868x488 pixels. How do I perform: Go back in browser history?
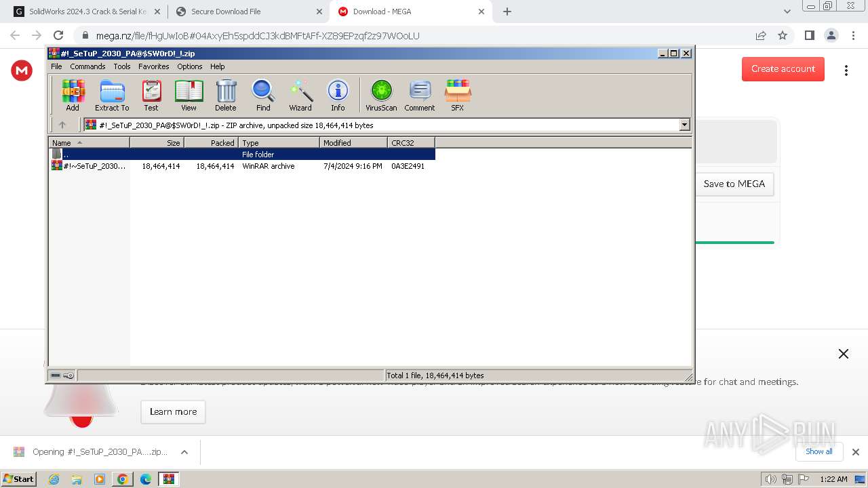point(15,35)
